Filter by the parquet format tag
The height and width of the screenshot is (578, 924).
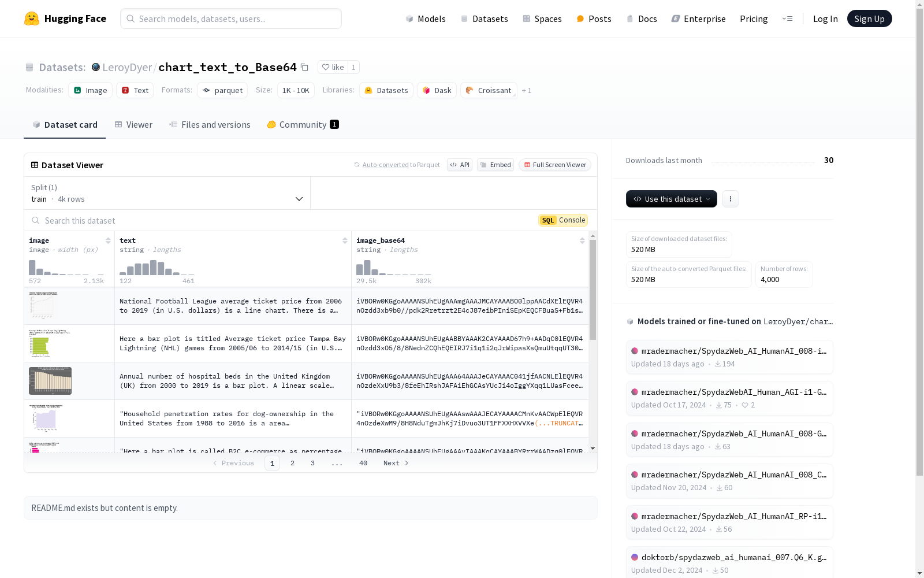pos(222,90)
